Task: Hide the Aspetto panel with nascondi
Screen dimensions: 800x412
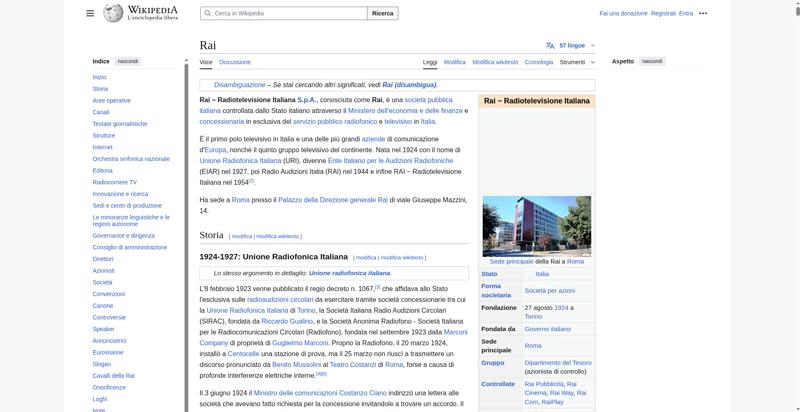Action: [x=652, y=61]
